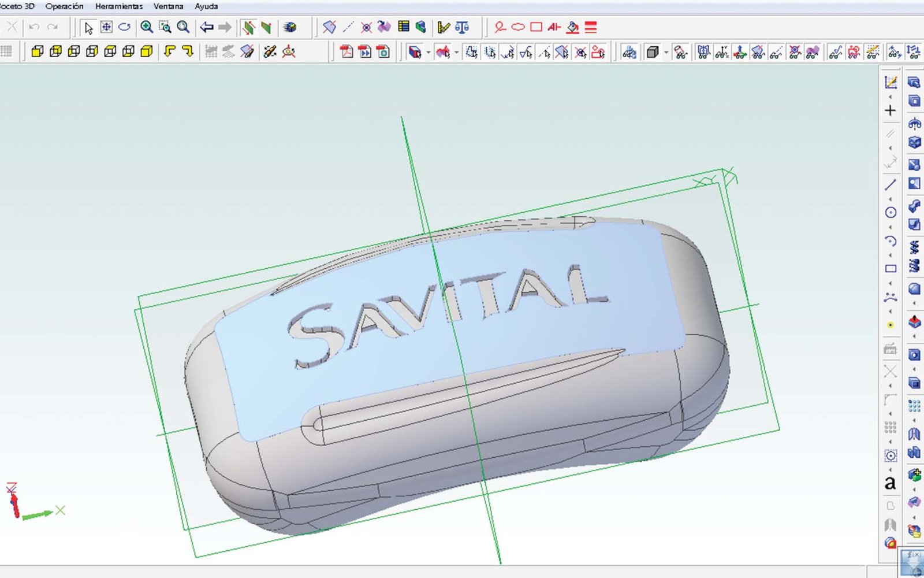This screenshot has height=578, width=924.
Task: Expand flyout arrow below the Rectangle tool
Action: click(891, 283)
